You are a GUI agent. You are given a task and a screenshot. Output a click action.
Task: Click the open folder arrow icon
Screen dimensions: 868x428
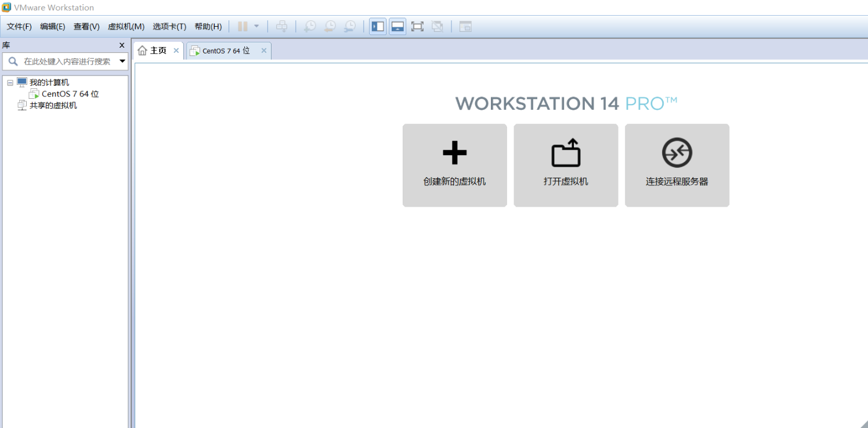[566, 153]
